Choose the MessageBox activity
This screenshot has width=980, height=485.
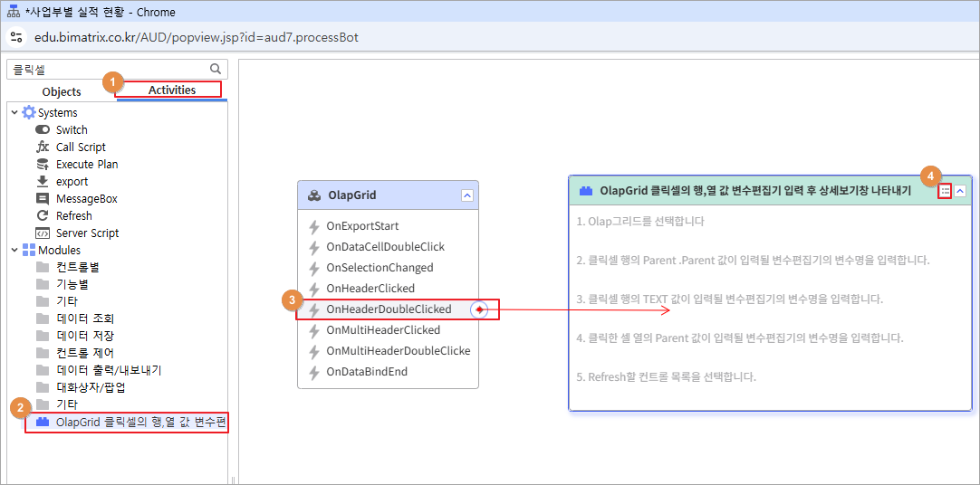click(x=87, y=198)
